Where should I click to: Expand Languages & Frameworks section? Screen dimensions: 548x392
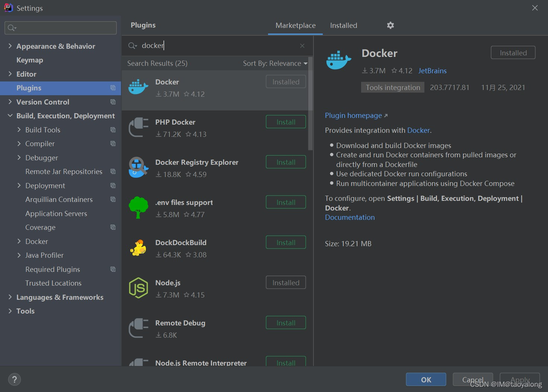10,297
